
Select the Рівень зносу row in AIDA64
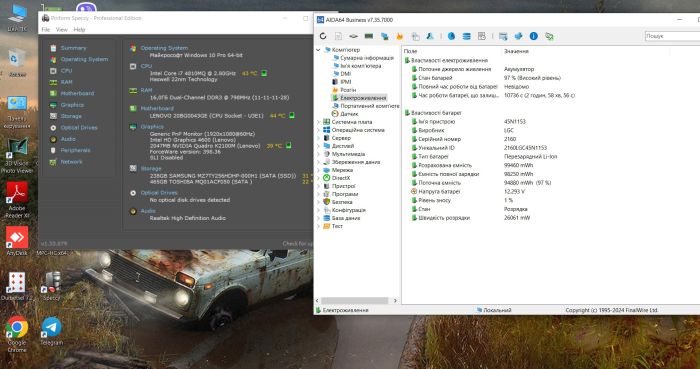550,200
